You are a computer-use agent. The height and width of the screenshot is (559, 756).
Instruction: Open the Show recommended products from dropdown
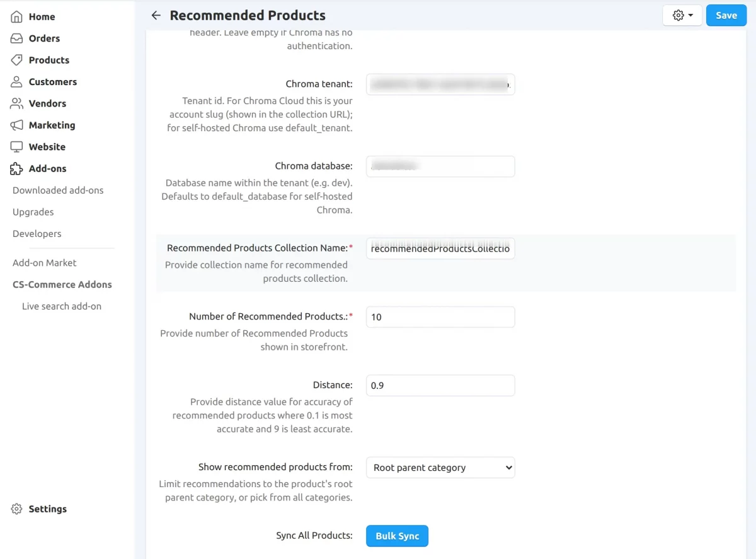coord(440,468)
